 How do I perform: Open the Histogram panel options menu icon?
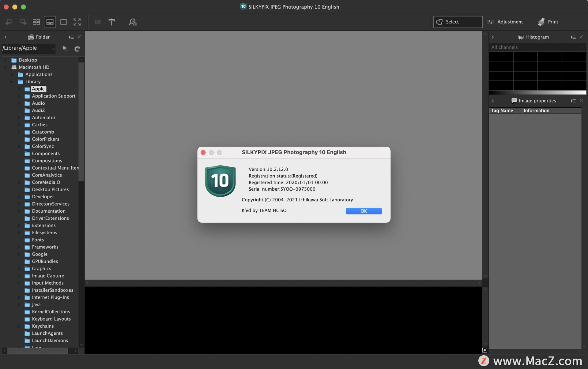[573, 37]
